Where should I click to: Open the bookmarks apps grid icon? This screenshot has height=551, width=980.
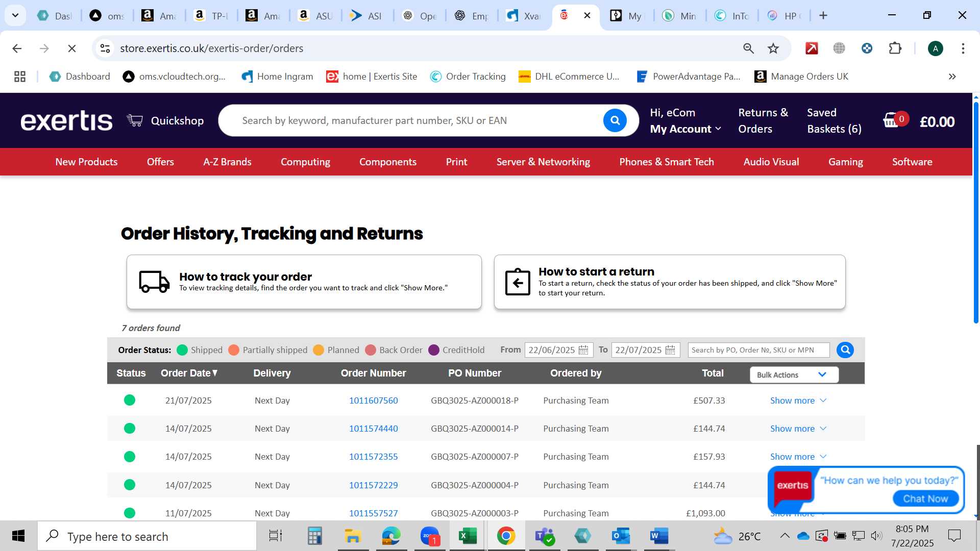pos(20,77)
